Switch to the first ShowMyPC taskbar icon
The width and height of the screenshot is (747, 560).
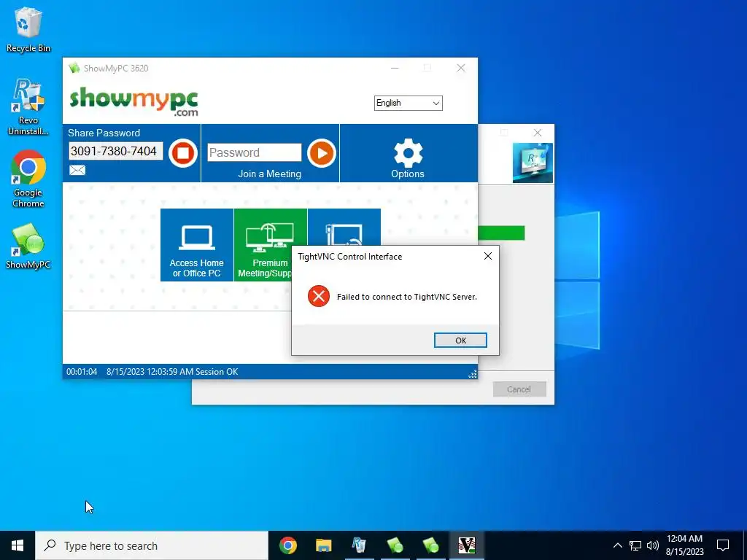click(395, 545)
